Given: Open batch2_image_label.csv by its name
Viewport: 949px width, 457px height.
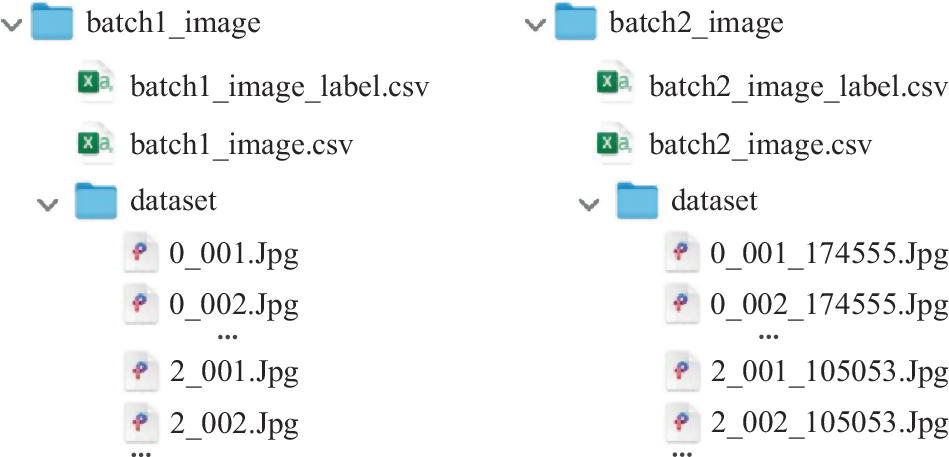Looking at the screenshot, I should point(798,86).
